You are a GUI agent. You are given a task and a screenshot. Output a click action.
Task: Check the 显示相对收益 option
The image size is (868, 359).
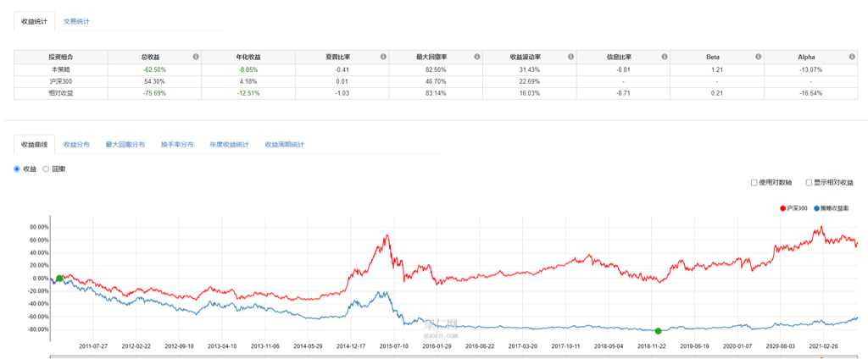tap(809, 182)
